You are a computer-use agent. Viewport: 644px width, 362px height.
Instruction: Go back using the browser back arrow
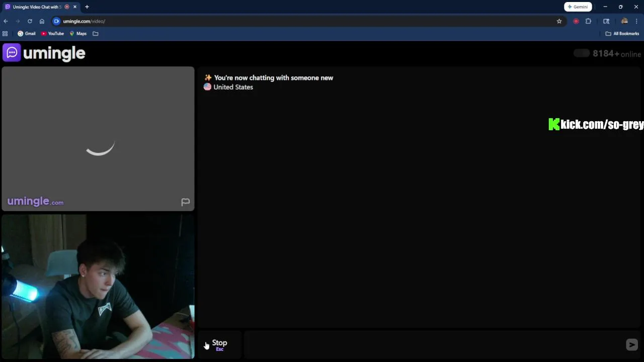pos(6,21)
